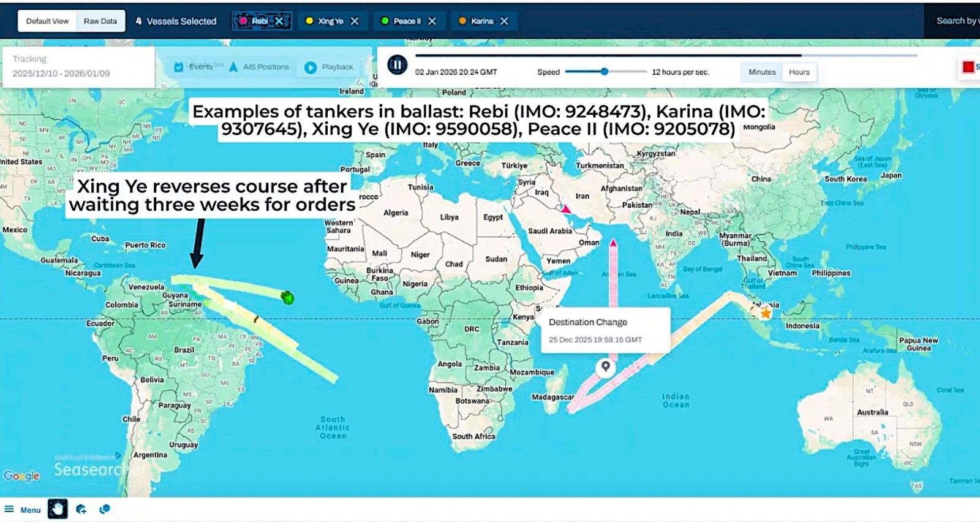Click the add layer icon with plus

tap(81, 509)
